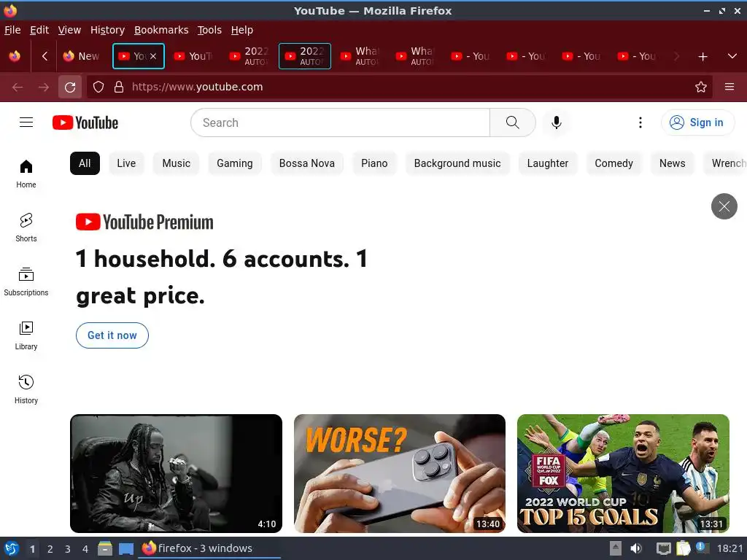
Task: Open Subscriptions from sidebar
Action: pos(26,281)
